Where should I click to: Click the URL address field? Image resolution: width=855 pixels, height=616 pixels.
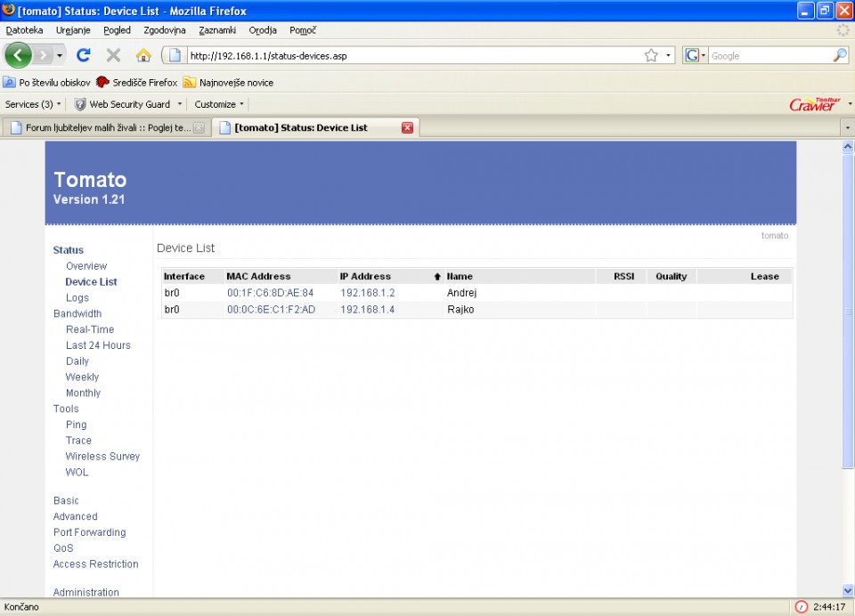point(414,55)
